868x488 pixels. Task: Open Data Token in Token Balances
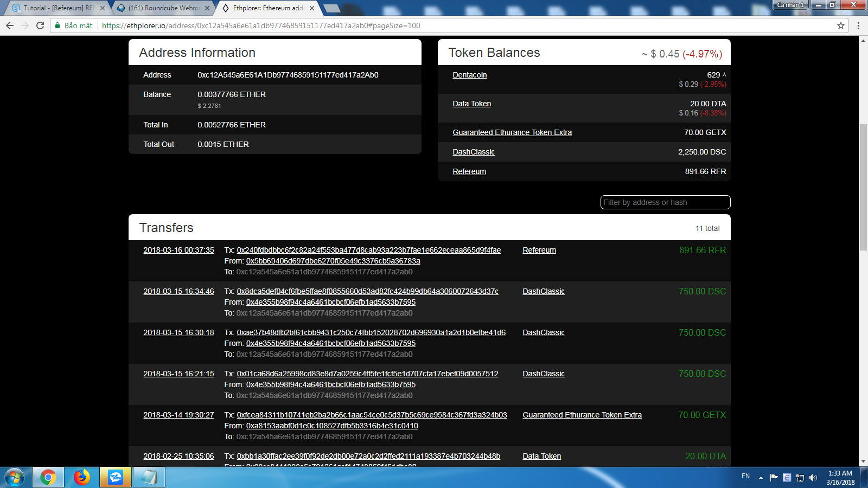click(x=472, y=104)
